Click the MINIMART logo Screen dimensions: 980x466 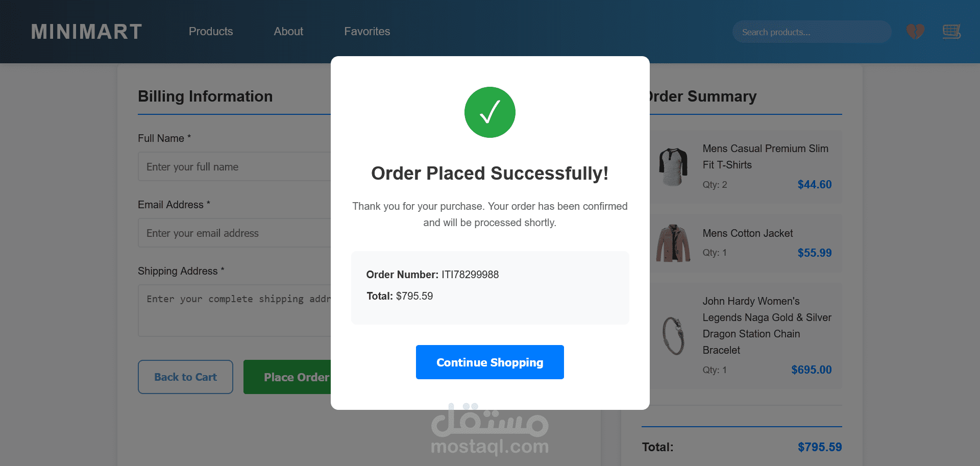pyautogui.click(x=86, y=32)
